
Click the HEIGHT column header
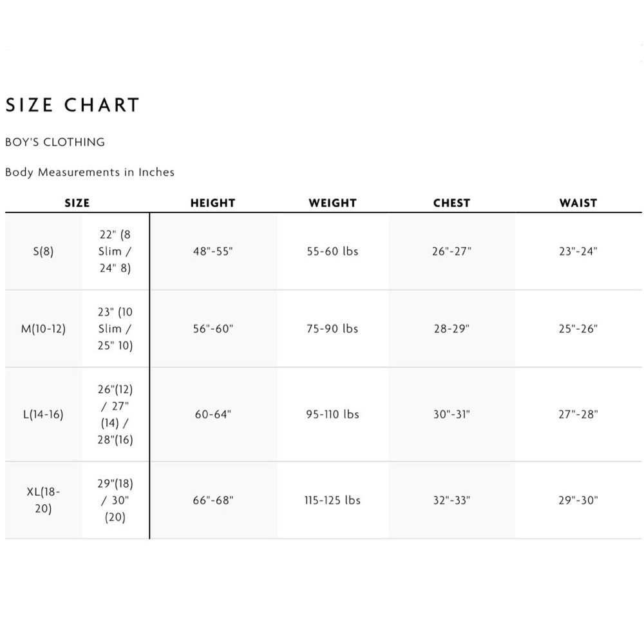(213, 203)
